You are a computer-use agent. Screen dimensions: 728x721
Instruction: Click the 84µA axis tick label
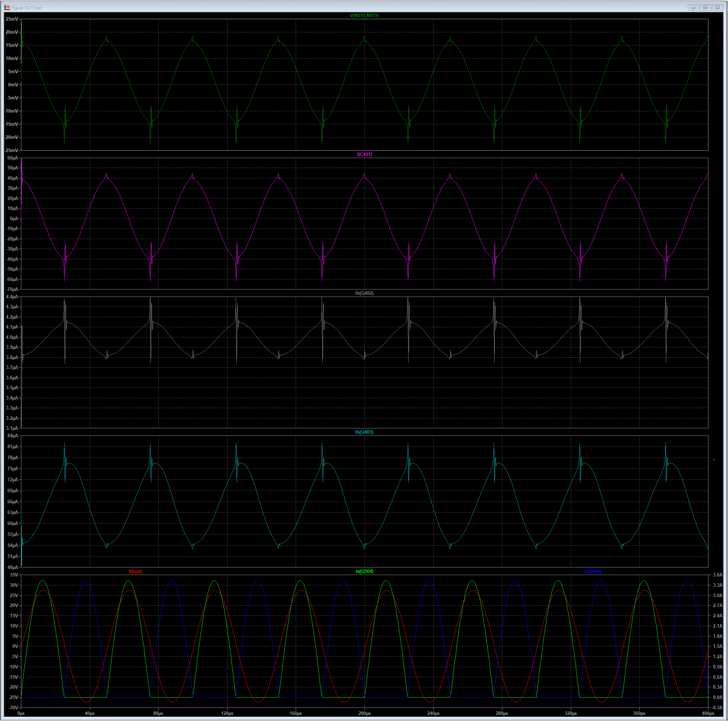pyautogui.click(x=12, y=436)
